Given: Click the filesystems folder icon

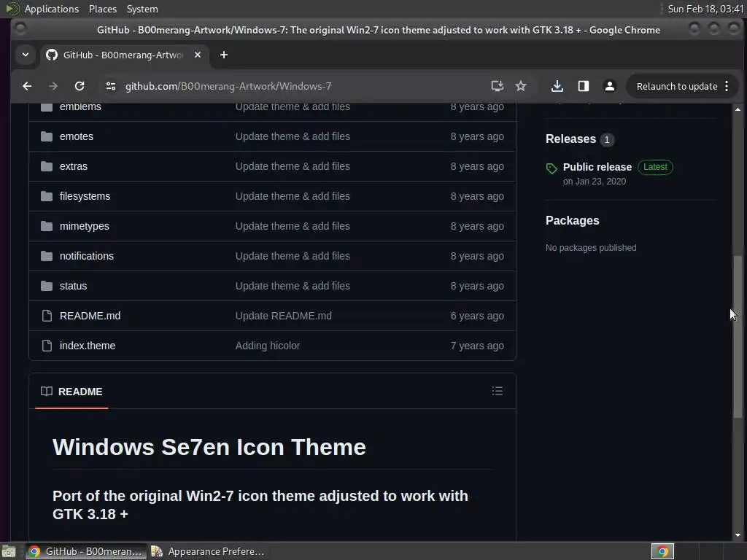Looking at the screenshot, I should pos(47,196).
